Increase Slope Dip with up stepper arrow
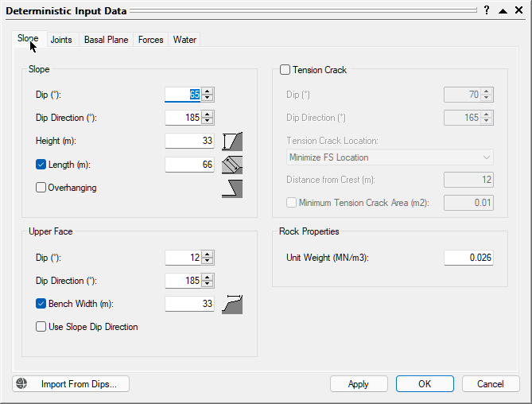The width and height of the screenshot is (532, 404). click(208, 91)
